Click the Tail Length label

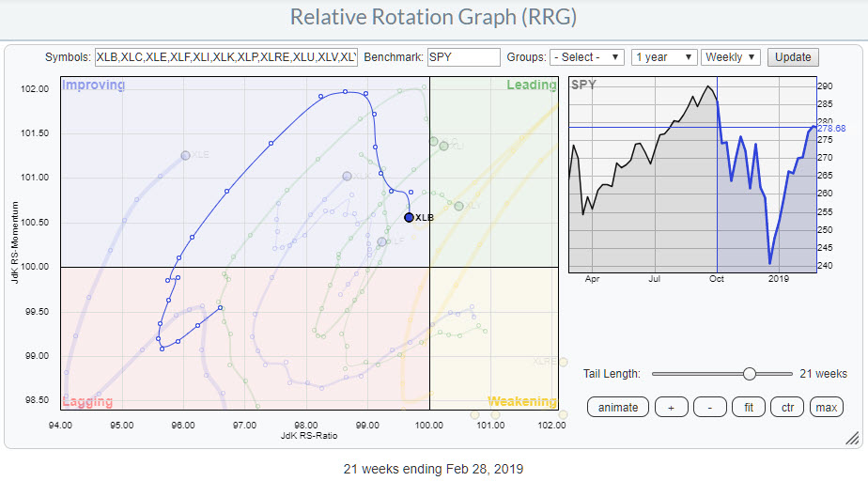click(612, 374)
